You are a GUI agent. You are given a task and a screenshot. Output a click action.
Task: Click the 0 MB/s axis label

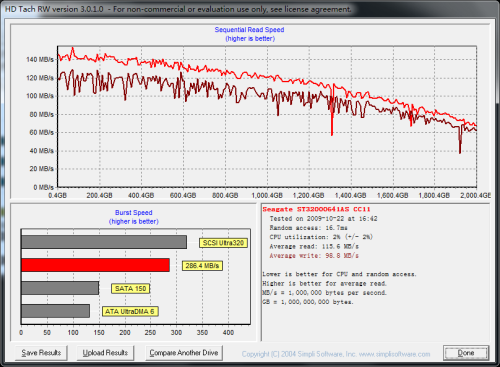pos(43,187)
